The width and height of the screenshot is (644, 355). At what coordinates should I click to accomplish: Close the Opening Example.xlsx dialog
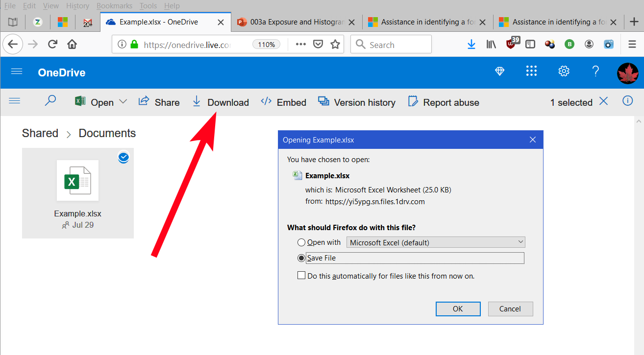[533, 140]
